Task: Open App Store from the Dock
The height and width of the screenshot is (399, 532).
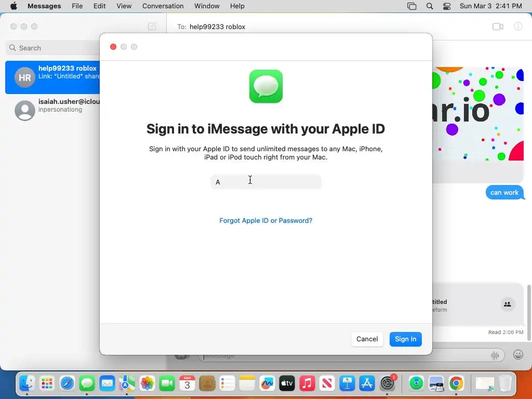Action: 367,383
